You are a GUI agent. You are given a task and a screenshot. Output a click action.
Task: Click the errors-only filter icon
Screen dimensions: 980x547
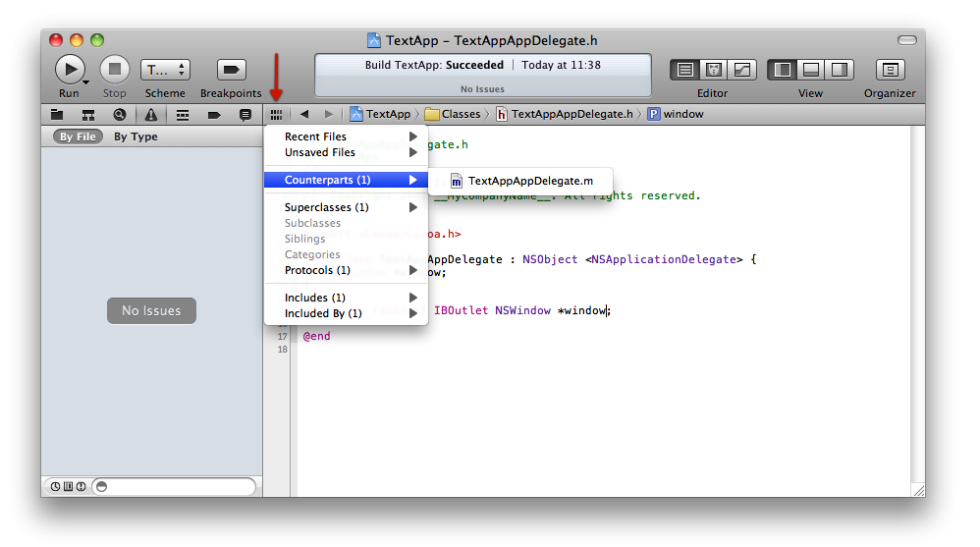point(82,486)
